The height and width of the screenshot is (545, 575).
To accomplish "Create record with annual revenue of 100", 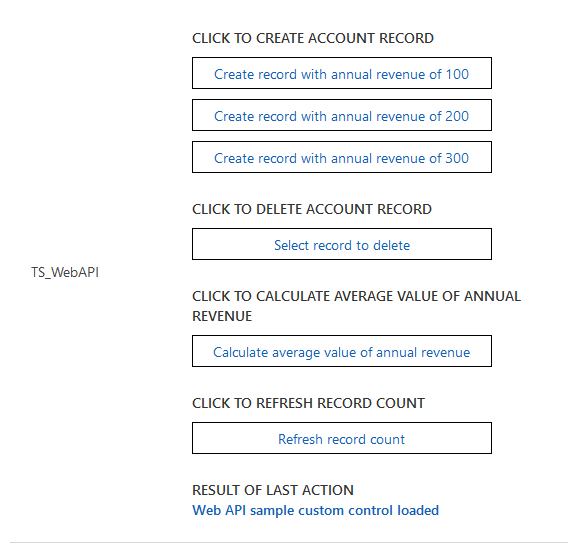I will click(342, 73).
